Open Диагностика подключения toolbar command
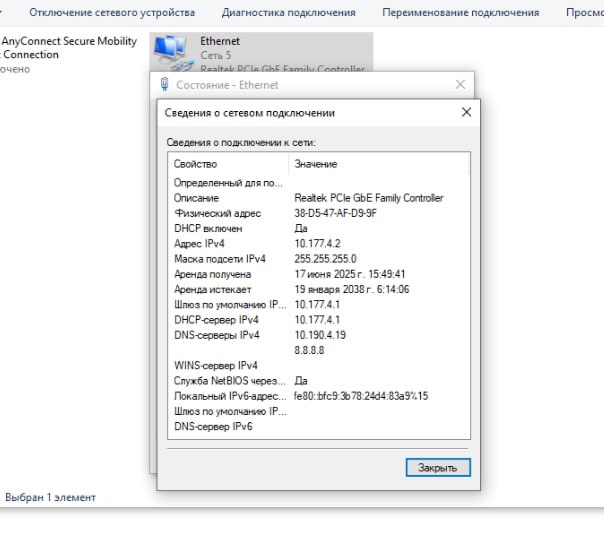 [289, 13]
